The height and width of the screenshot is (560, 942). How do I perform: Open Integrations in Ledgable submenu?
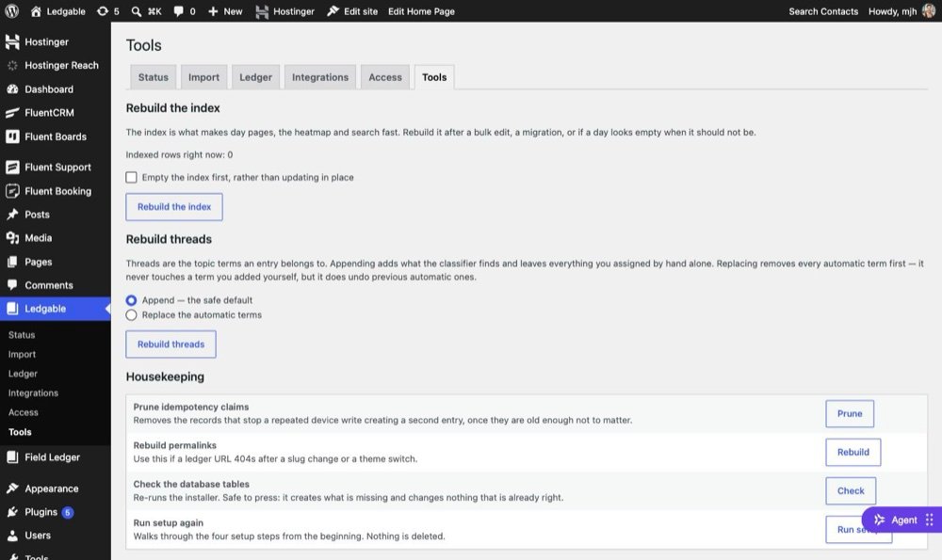(33, 392)
